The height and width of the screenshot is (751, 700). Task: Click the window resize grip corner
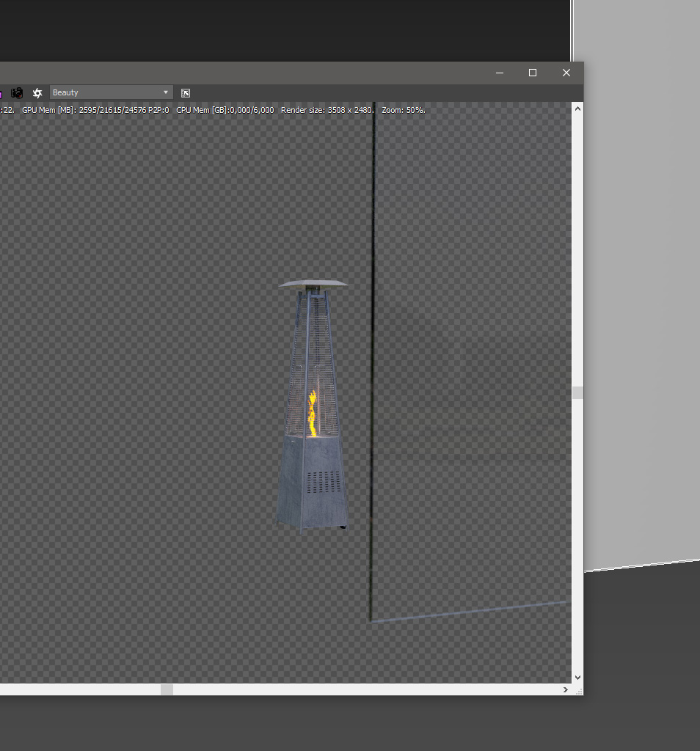579,691
